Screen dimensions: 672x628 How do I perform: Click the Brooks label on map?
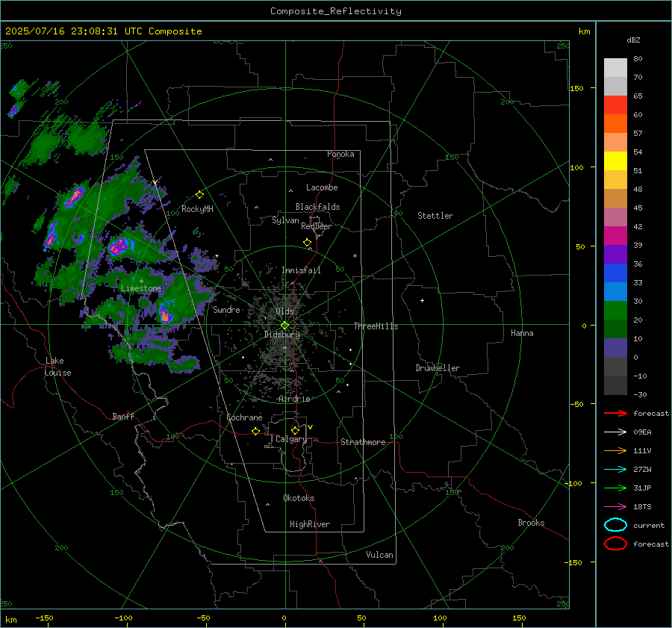tap(531, 523)
